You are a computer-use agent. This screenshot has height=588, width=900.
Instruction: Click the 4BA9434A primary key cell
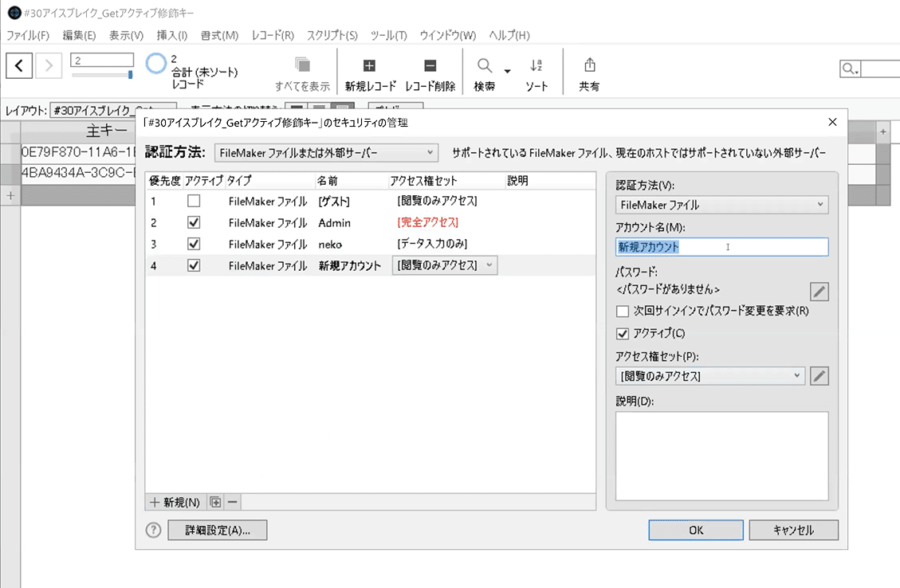coord(78,173)
